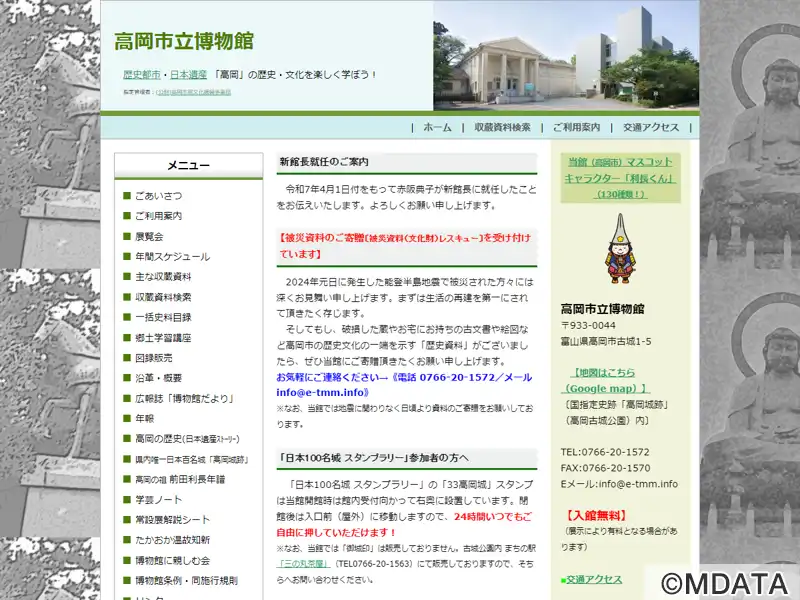Click the 新館長就任のご案内 heading
The height and width of the screenshot is (600, 800).
click(x=324, y=162)
